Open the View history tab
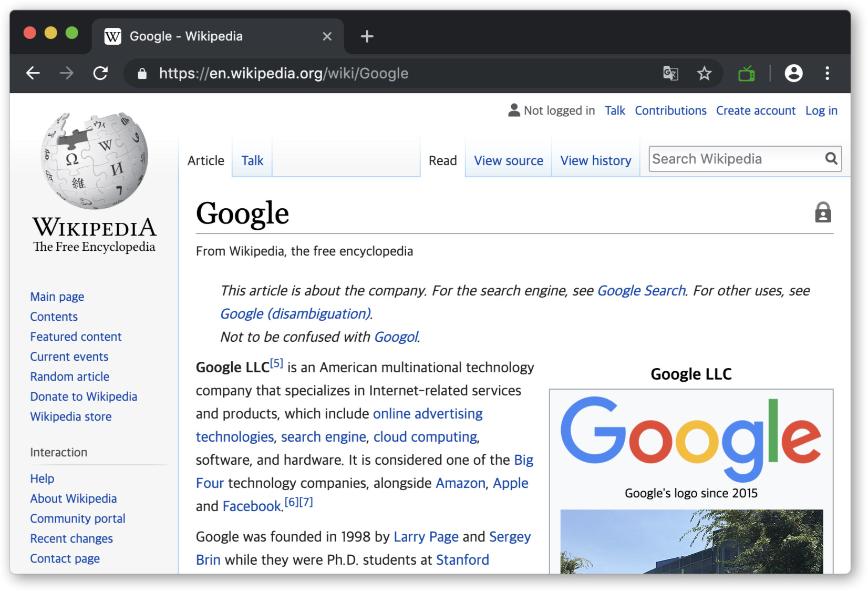 coord(596,160)
